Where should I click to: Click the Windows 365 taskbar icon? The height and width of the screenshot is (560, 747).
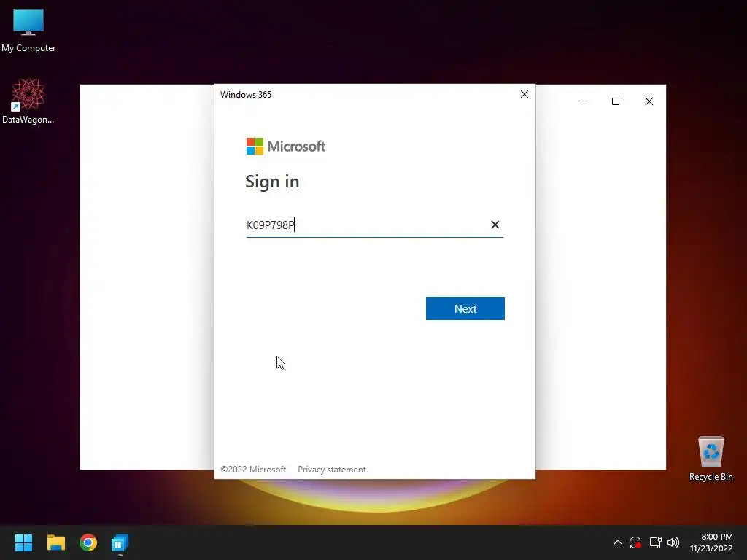click(120, 542)
